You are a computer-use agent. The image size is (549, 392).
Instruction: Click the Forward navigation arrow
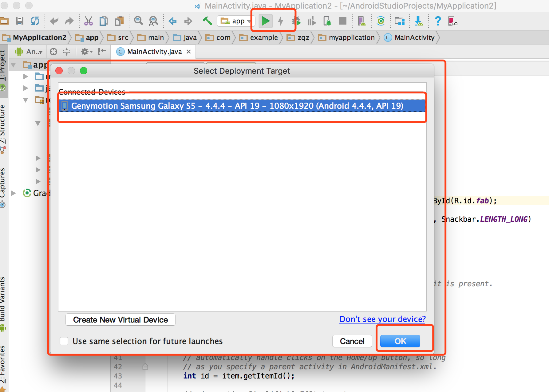[188, 21]
